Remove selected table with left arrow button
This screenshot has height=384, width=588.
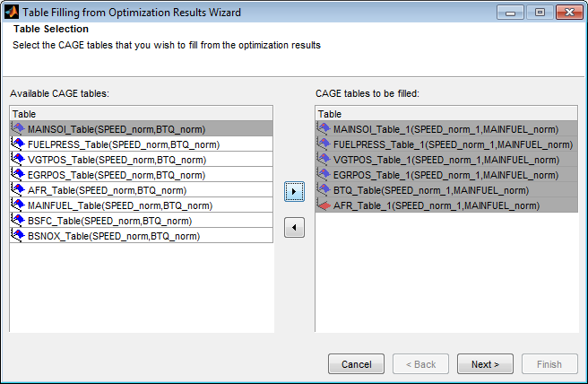click(x=294, y=228)
